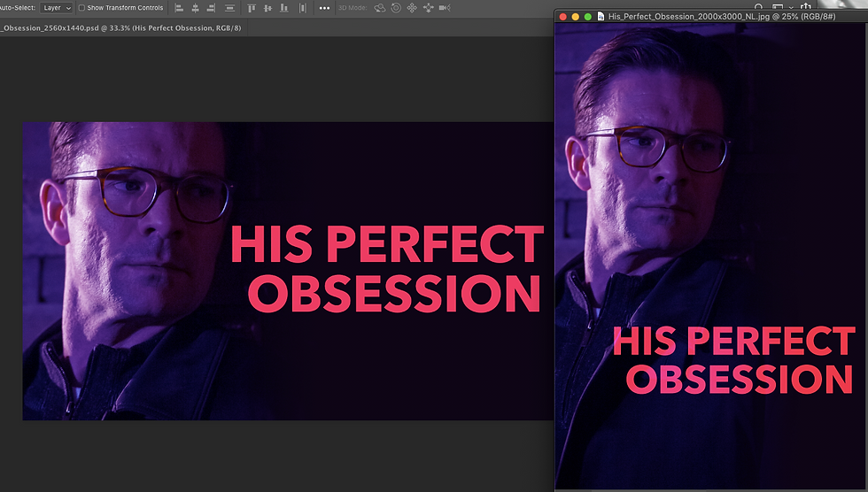The width and height of the screenshot is (868, 492).
Task: Click 'HIS PERFECT OBSESSION' title on wide canvas
Action: (388, 268)
